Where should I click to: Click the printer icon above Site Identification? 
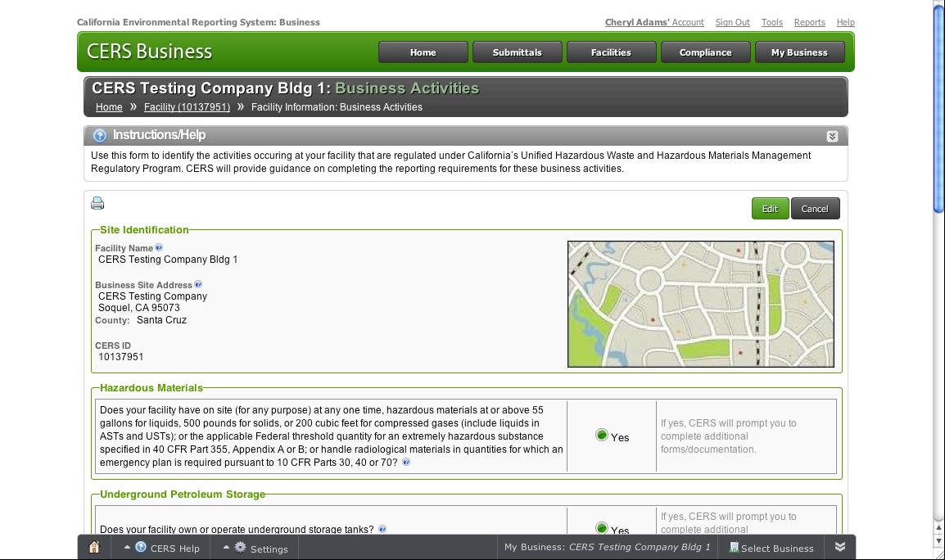(97, 203)
